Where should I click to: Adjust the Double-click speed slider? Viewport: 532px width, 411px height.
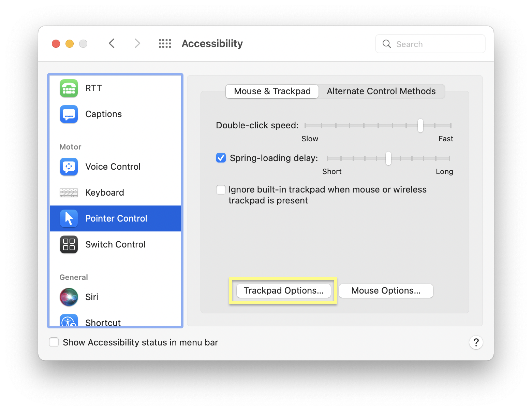tap(420, 126)
